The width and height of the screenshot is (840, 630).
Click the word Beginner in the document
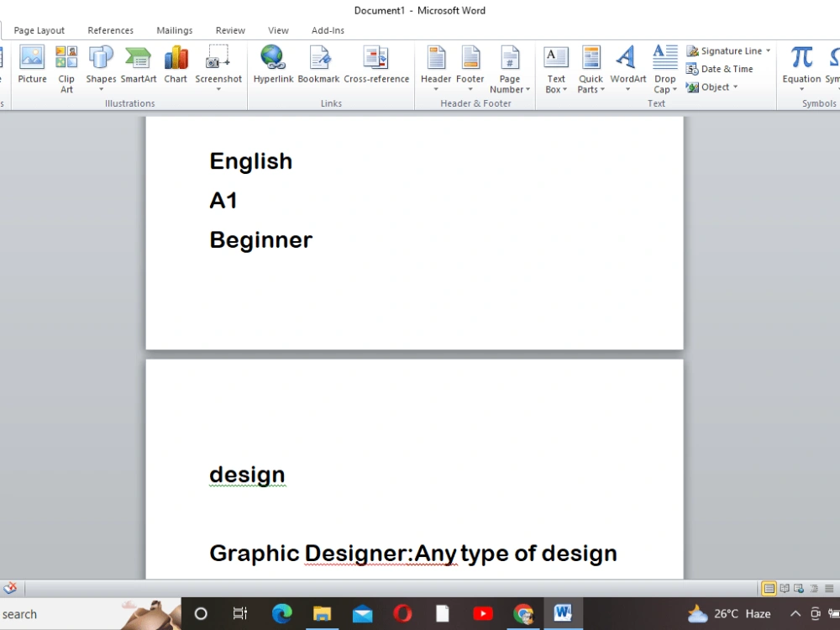[261, 240]
